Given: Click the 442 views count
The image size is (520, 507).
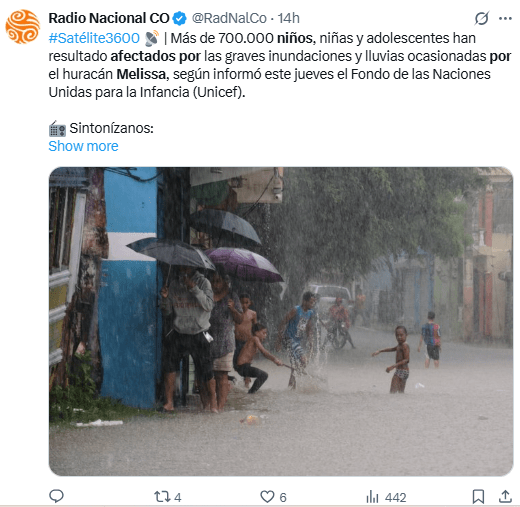Looking at the screenshot, I should (x=396, y=497).
